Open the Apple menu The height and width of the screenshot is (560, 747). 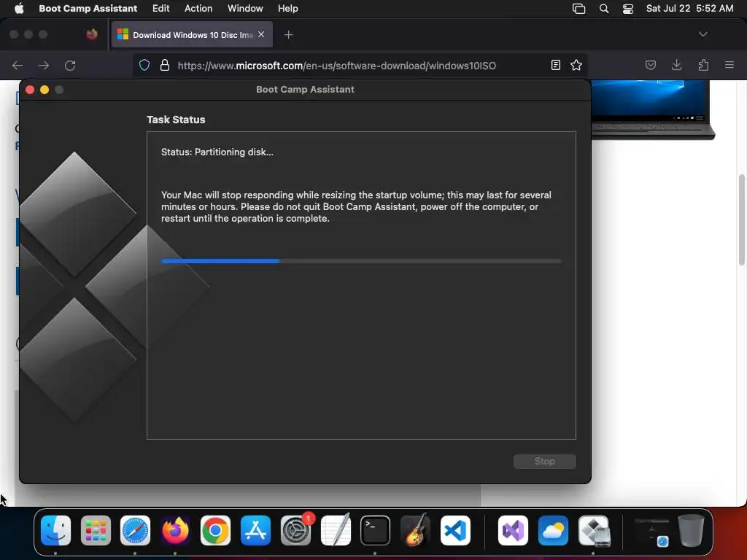pos(19,8)
